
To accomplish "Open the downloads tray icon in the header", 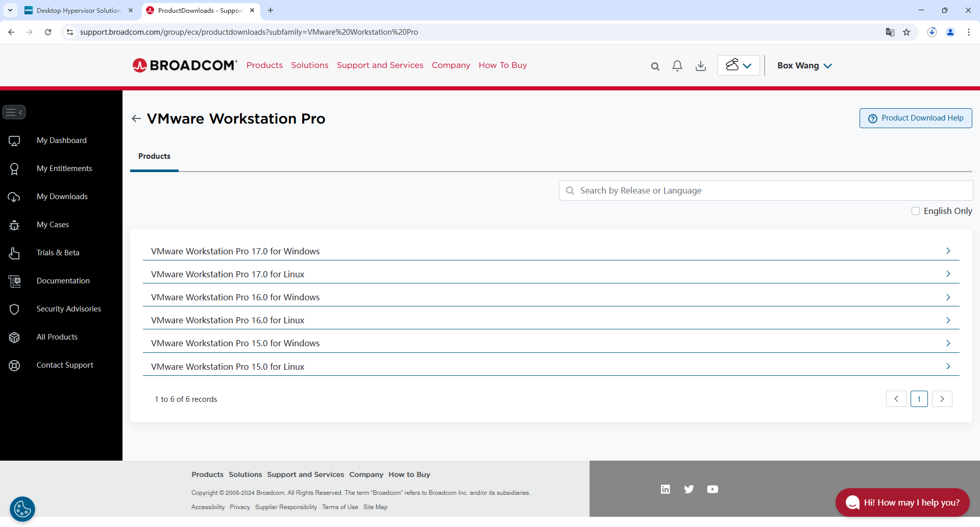I will tap(701, 66).
